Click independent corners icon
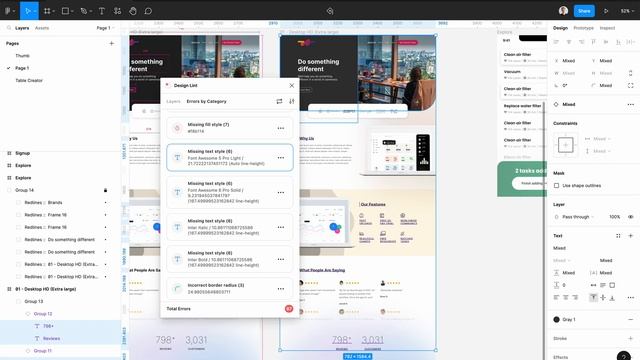The image size is (640, 360). [630, 85]
